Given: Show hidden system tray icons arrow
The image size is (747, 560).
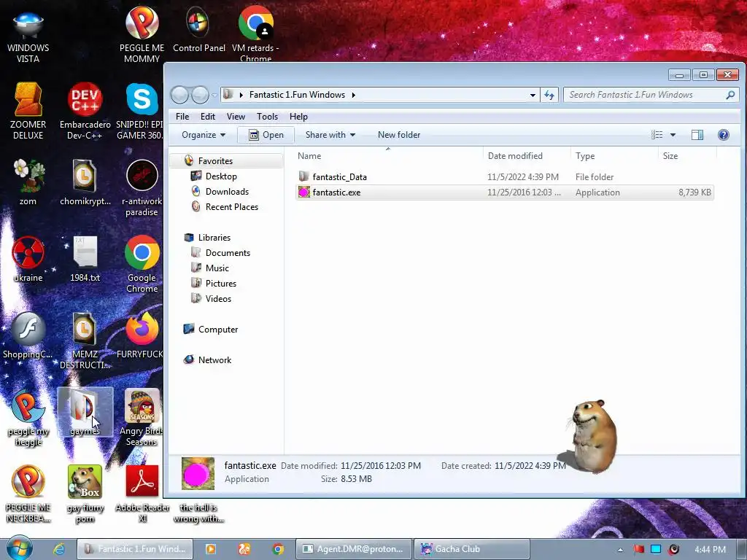Looking at the screenshot, I should click(x=620, y=550).
